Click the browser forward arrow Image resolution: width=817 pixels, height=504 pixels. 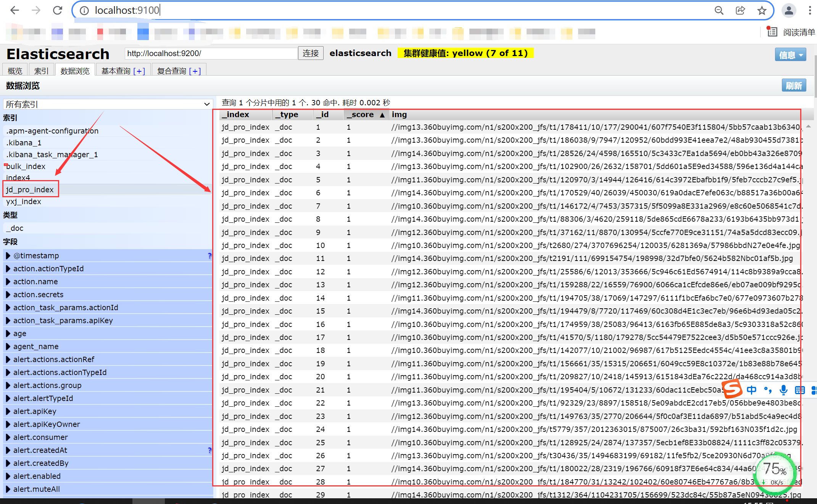pos(36,10)
